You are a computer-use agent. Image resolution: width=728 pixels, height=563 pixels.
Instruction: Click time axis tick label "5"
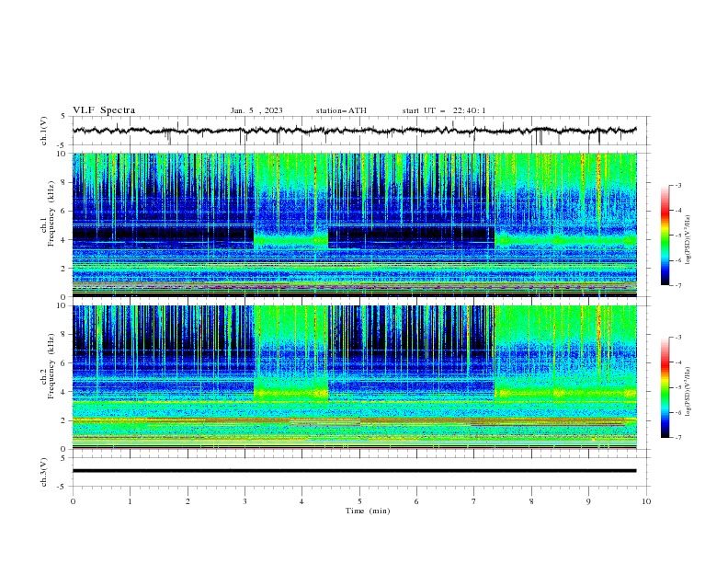(x=359, y=501)
